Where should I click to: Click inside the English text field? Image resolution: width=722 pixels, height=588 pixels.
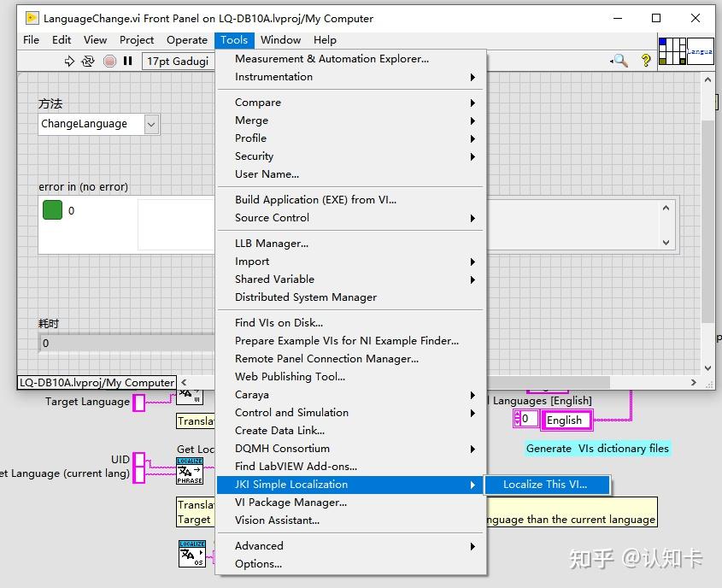pos(566,420)
